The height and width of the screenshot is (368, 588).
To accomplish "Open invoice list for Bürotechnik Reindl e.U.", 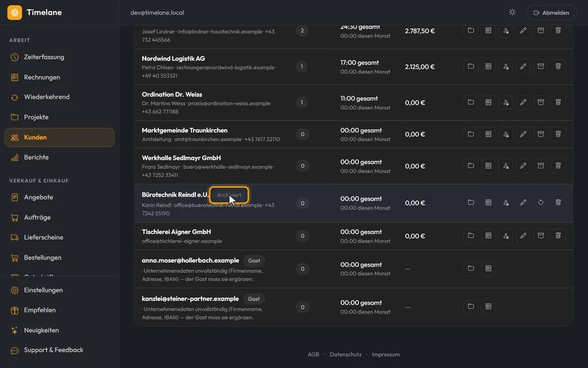I will click(488, 202).
